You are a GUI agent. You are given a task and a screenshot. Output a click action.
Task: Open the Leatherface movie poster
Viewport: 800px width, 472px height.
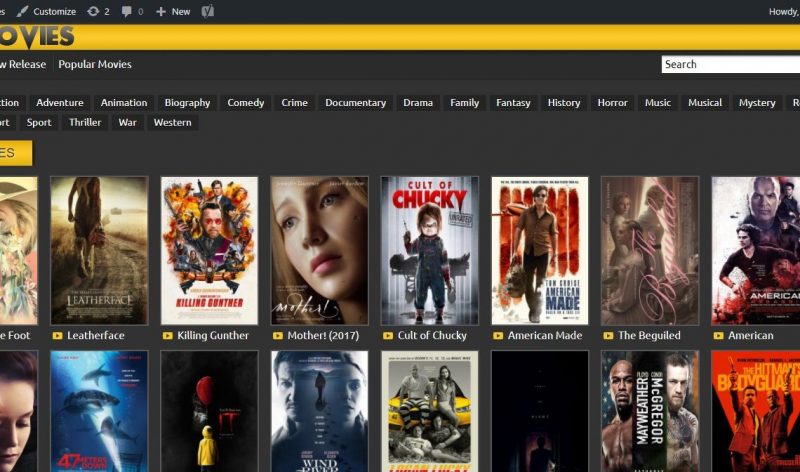99,251
